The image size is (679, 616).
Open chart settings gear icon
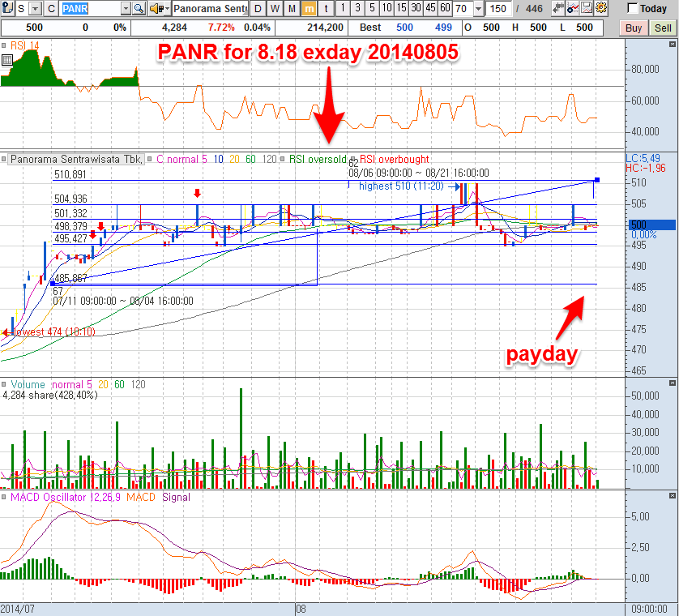[x=600, y=8]
